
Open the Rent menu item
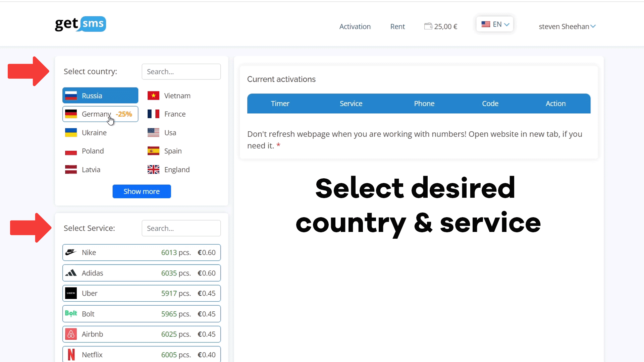point(397,26)
